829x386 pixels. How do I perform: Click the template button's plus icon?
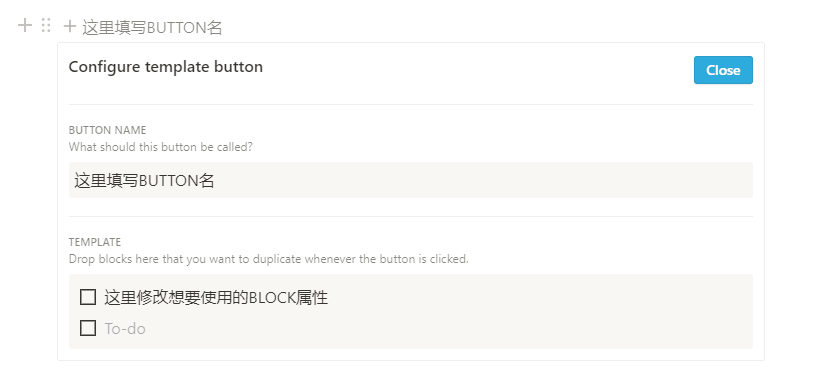coord(70,26)
